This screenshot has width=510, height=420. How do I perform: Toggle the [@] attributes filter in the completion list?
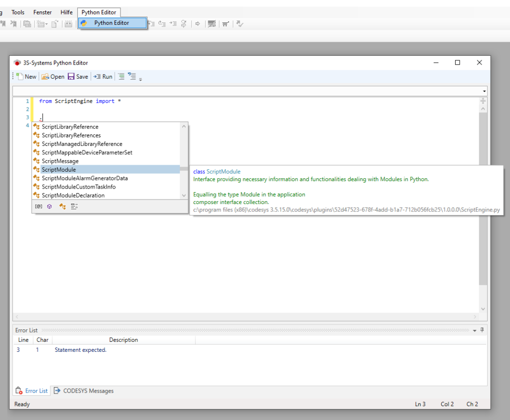[x=39, y=206]
